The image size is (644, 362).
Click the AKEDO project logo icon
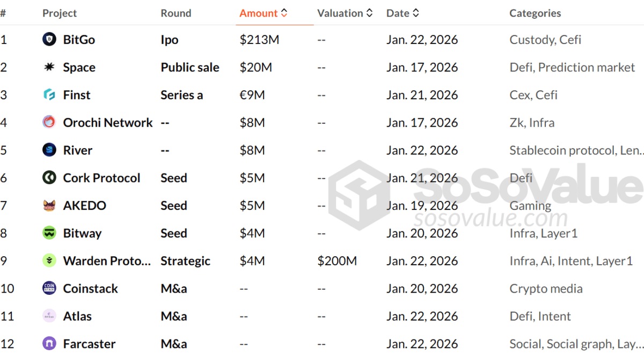point(49,206)
